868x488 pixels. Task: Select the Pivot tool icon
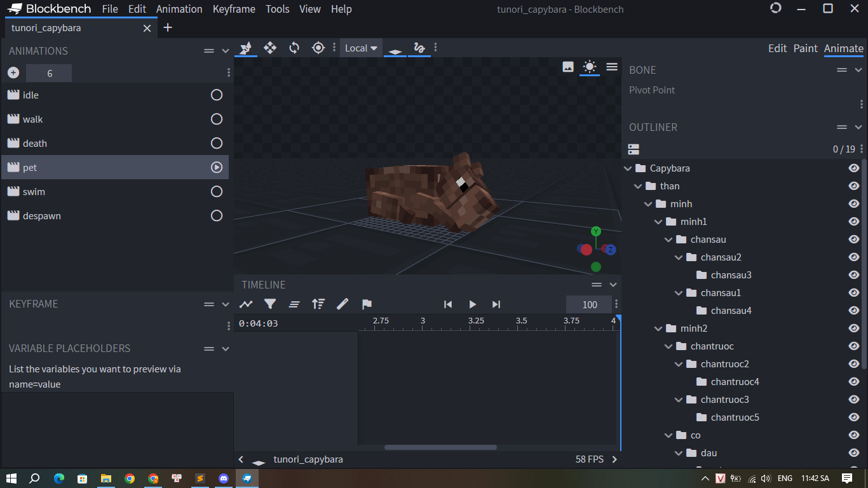[318, 48]
